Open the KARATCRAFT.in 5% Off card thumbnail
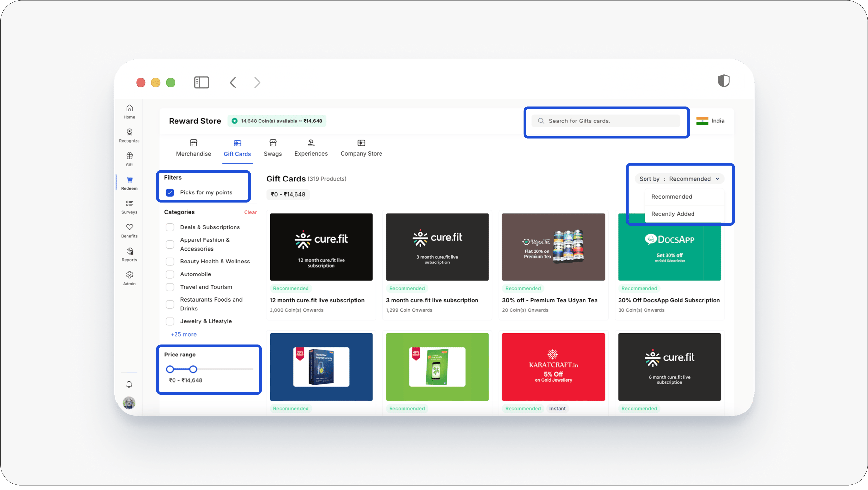 tap(553, 367)
